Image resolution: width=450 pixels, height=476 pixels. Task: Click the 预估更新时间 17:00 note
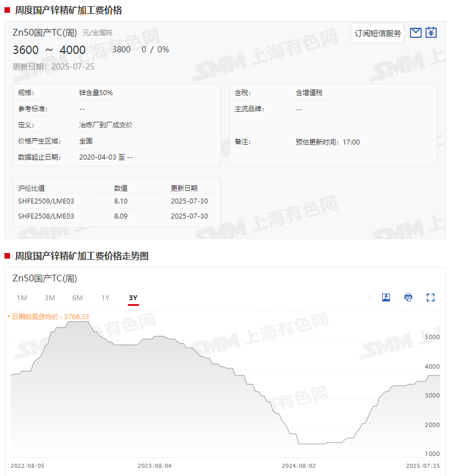pos(327,142)
